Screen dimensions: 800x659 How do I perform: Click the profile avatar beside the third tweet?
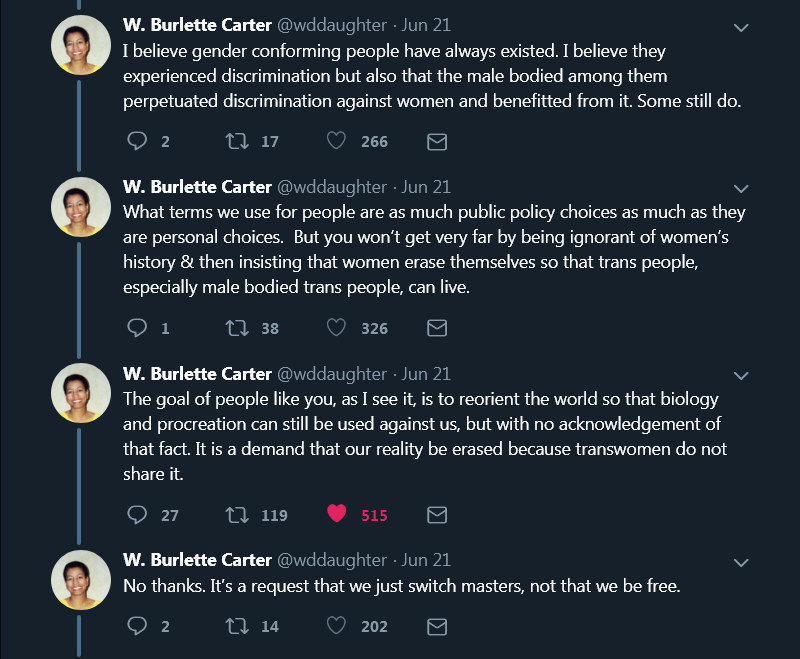coord(81,393)
